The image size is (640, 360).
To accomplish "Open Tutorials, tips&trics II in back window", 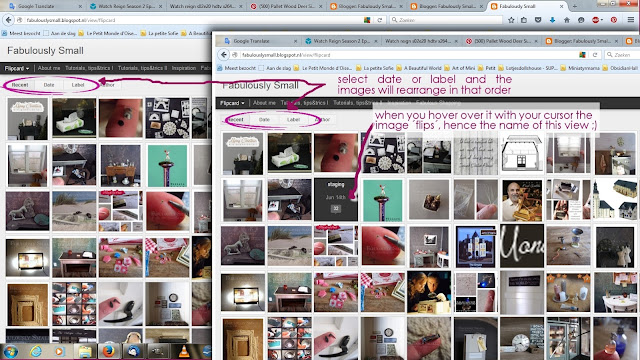I will pos(142,68).
